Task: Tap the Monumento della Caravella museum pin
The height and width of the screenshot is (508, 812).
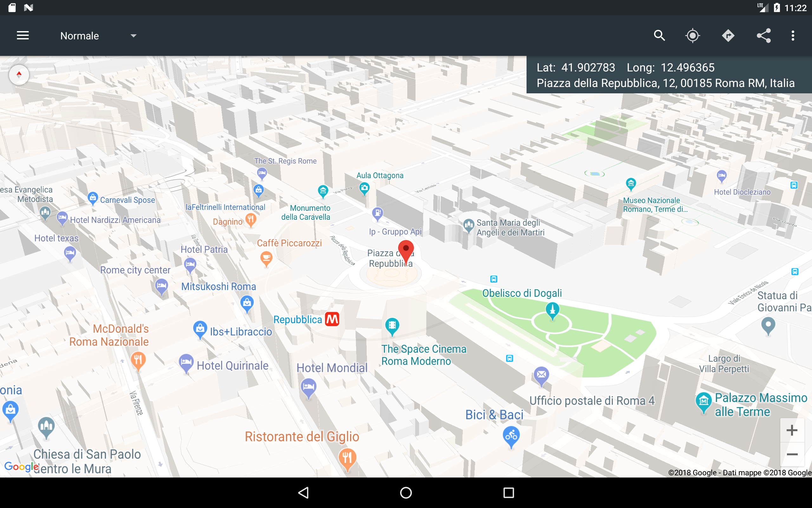Action: coord(323,191)
